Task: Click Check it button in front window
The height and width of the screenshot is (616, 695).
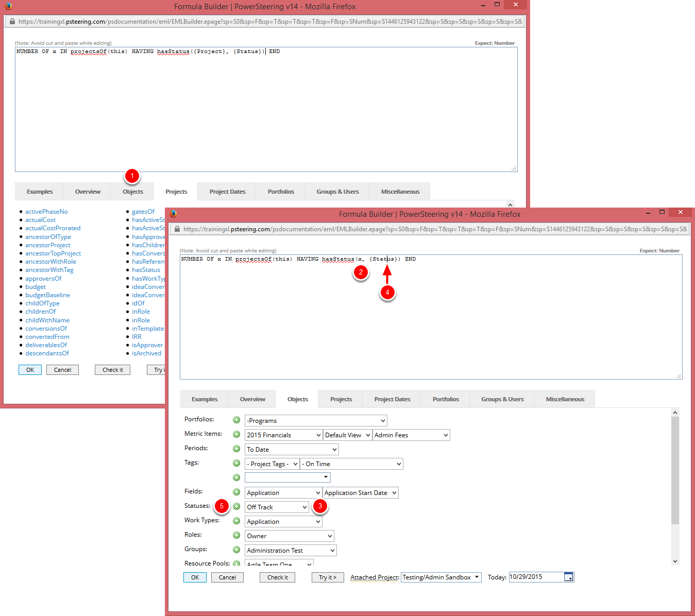Action: 277,577
